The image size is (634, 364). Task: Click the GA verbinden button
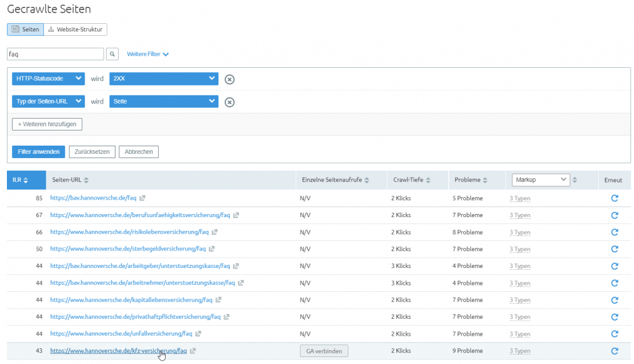click(324, 351)
